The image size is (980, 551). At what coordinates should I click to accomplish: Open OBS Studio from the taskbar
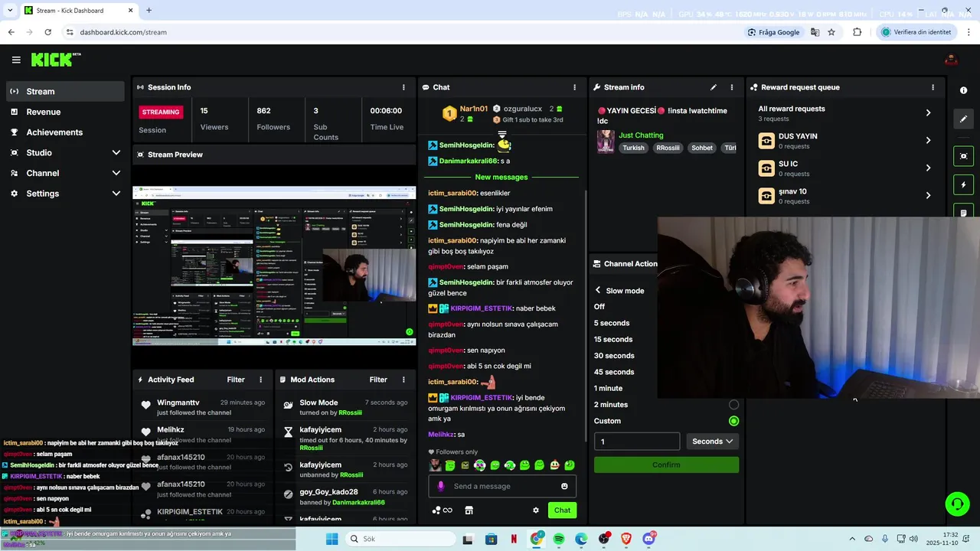[604, 539]
